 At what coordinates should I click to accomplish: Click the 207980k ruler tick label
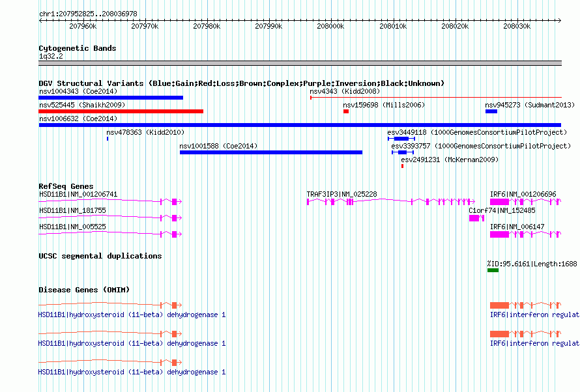coord(207,26)
